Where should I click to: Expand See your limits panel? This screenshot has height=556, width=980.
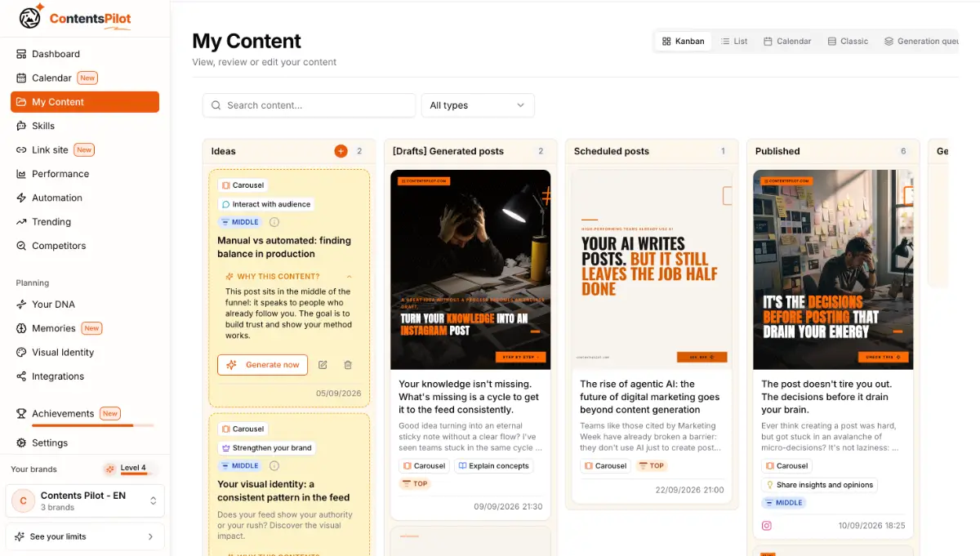[85, 536]
